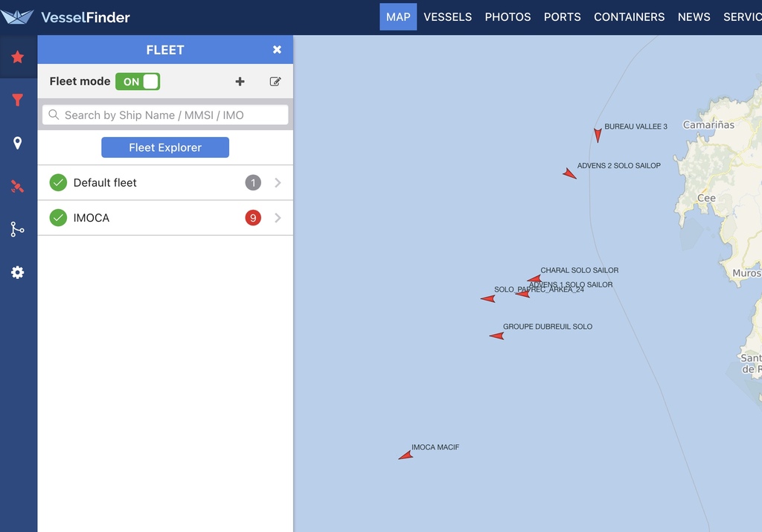762x532 pixels.
Task: Open the PHOTOS menu item
Action: pyautogui.click(x=508, y=17)
